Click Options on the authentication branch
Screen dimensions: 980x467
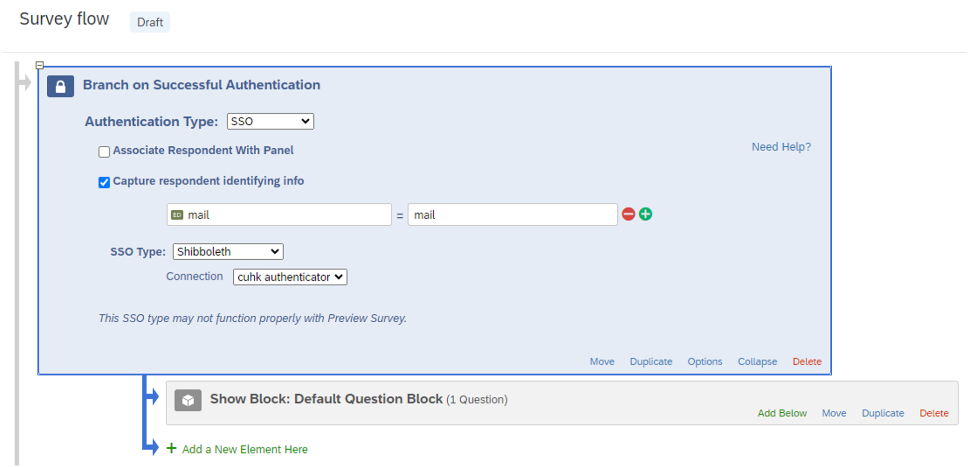704,362
